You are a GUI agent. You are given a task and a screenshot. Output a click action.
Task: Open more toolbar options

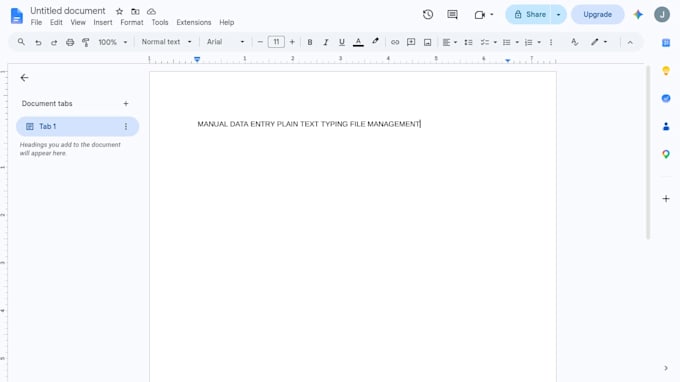click(551, 42)
